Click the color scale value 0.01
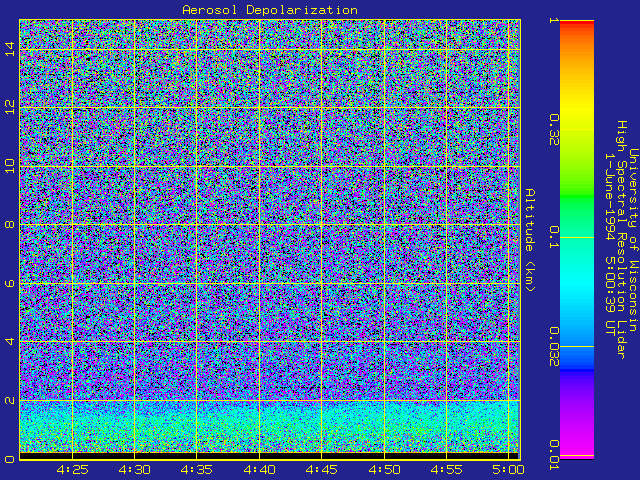The width and height of the screenshot is (640, 480). pos(553,455)
